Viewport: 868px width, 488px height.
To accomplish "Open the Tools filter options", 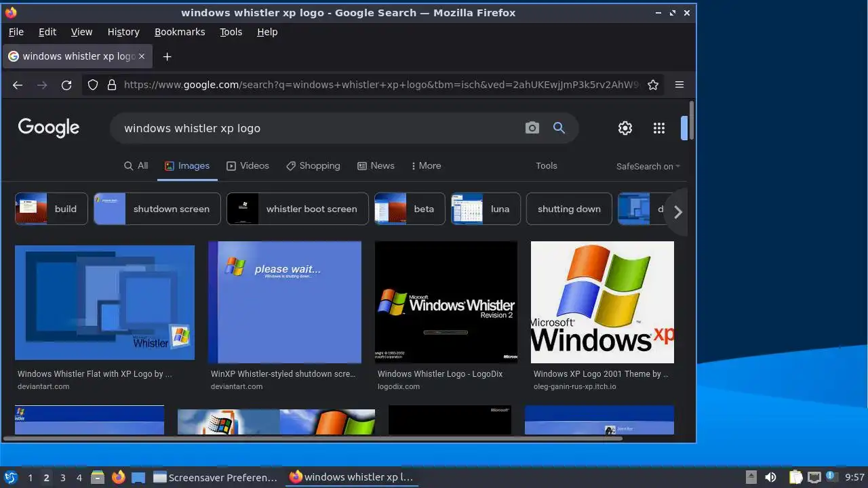I will point(547,165).
